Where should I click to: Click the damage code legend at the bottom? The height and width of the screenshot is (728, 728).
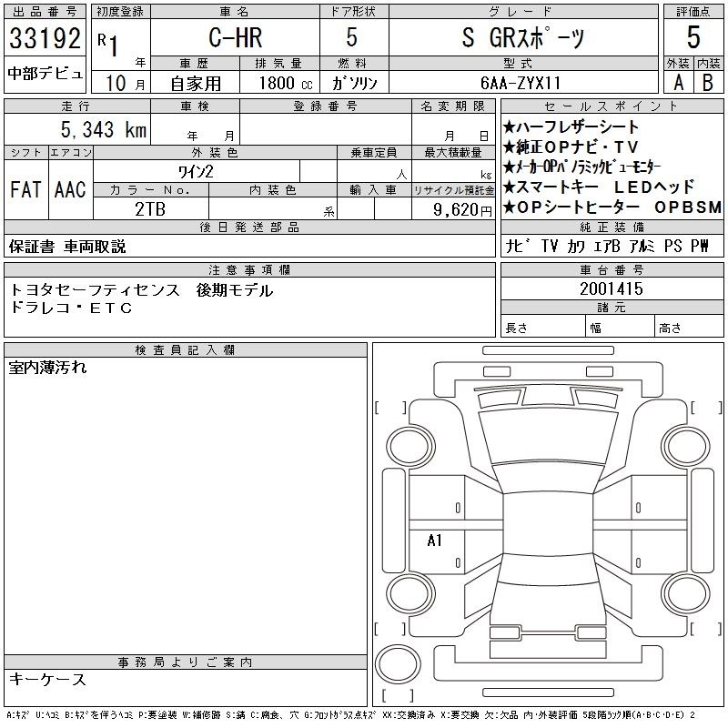(x=351, y=715)
